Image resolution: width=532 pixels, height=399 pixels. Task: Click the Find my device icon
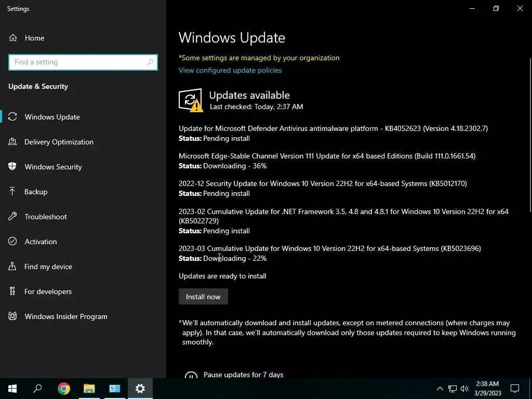[x=12, y=267]
